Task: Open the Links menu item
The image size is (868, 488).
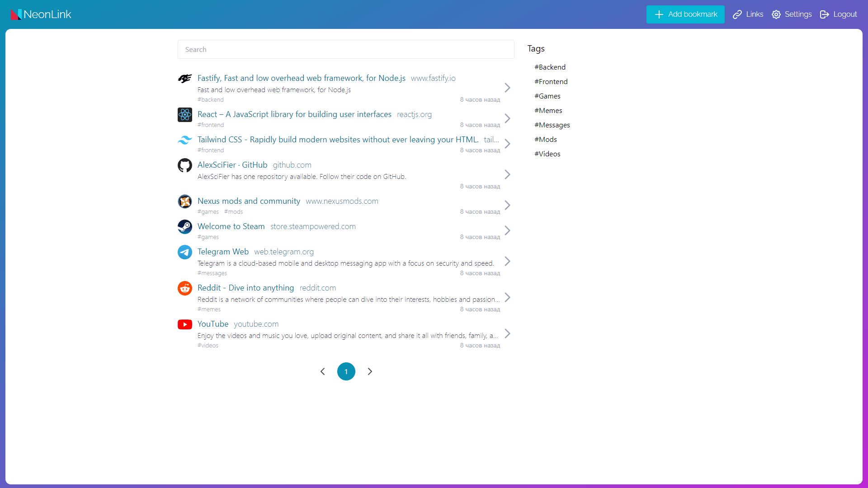Action: [748, 14]
